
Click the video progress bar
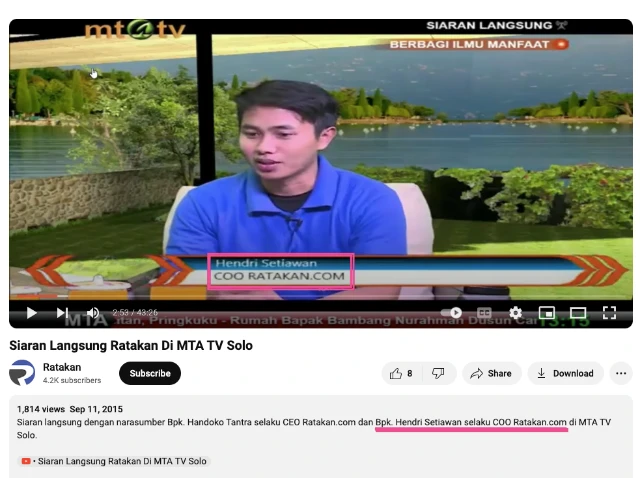tap(321, 297)
